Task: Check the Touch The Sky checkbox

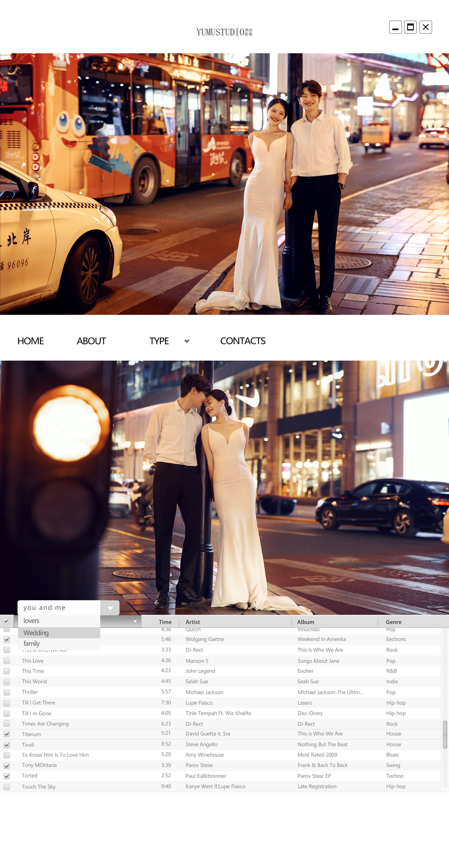Action: [7, 787]
